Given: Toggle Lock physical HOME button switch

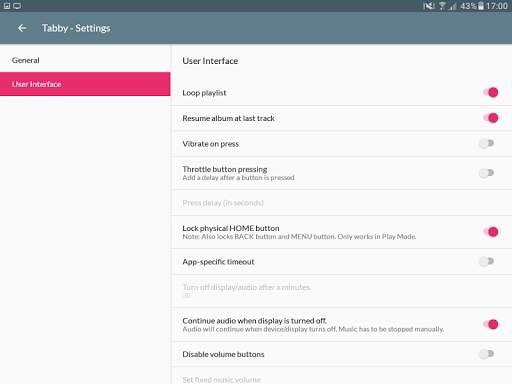Looking at the screenshot, I should (x=490, y=232).
